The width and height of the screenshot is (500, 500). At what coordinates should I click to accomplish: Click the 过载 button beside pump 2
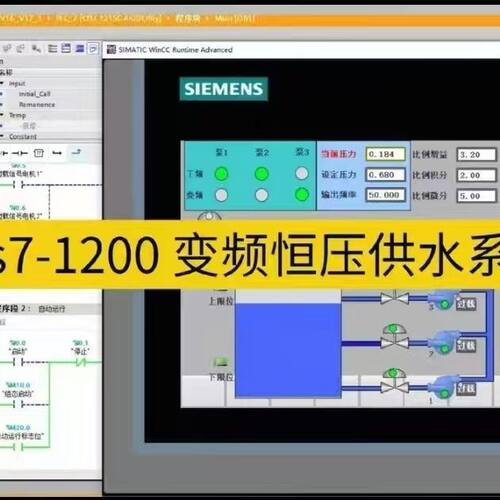(x=466, y=346)
